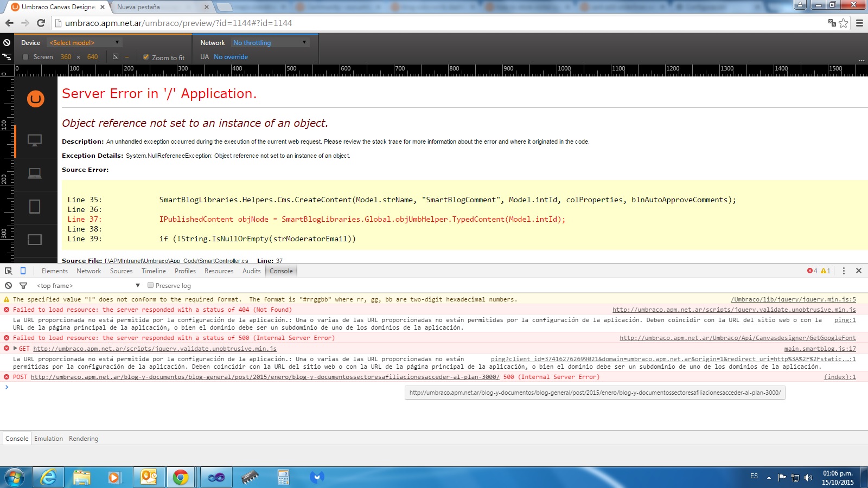
Task: Toggle the Screen emulation checkbox
Action: tap(25, 56)
